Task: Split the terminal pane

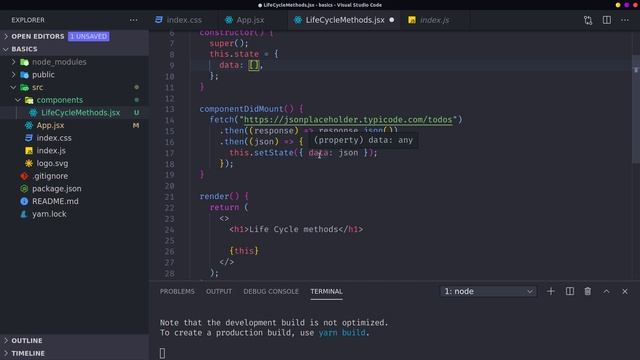Action: click(569, 291)
